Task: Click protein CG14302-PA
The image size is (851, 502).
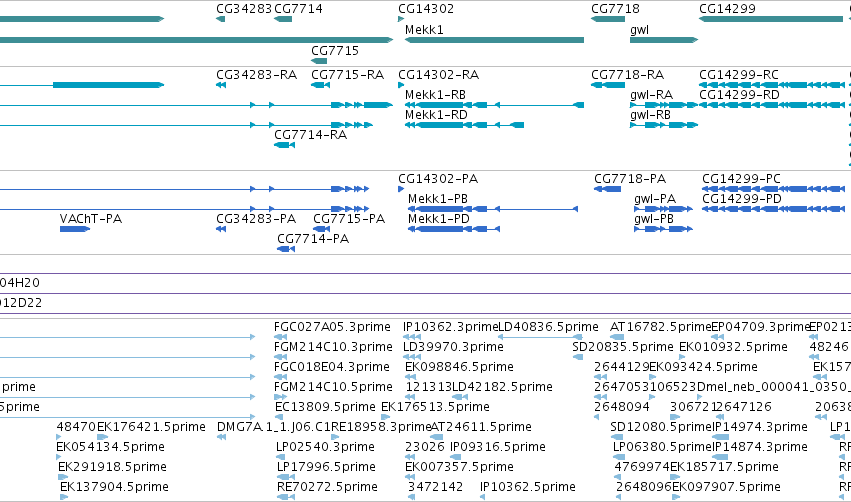Action: [x=438, y=179]
